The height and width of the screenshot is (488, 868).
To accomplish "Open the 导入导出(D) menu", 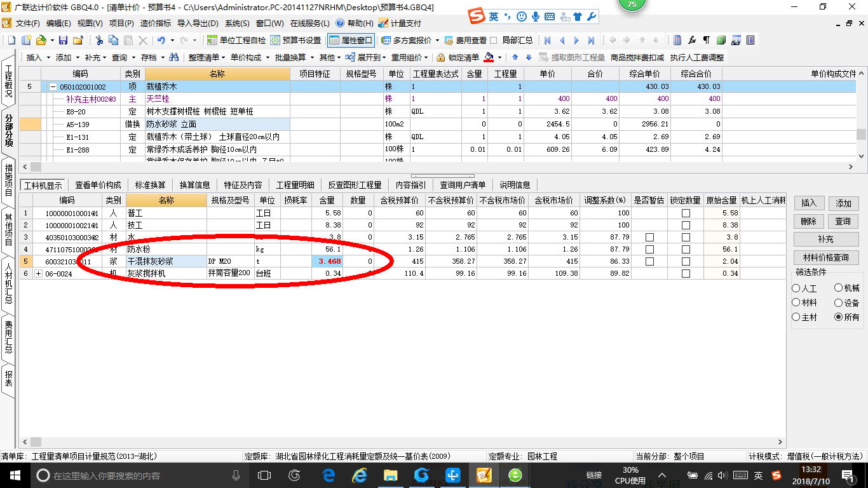I will pyautogui.click(x=198, y=23).
